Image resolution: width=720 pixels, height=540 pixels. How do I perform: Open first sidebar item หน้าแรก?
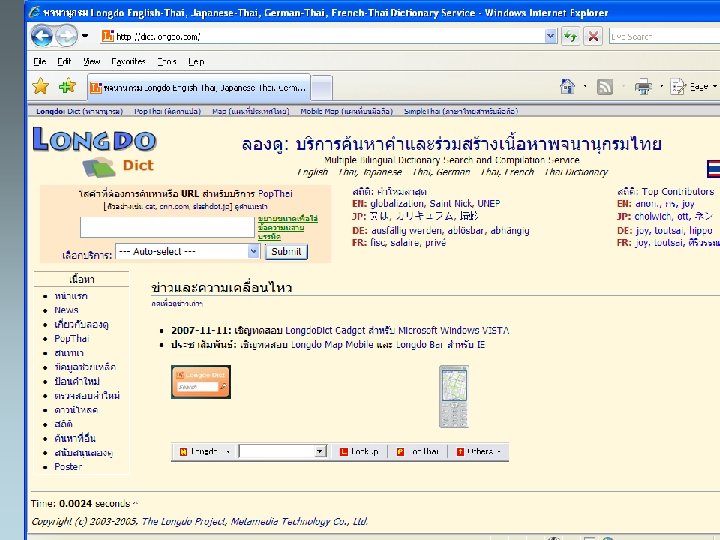pyautogui.click(x=71, y=296)
